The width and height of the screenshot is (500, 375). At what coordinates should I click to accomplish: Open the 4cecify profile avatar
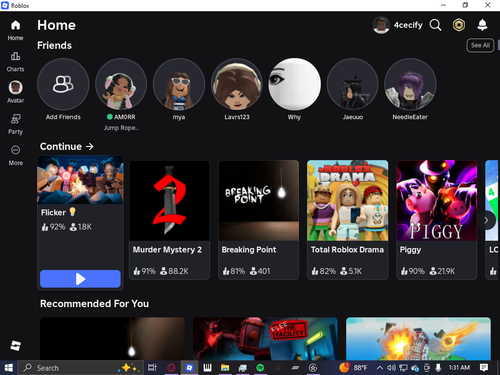(x=381, y=25)
